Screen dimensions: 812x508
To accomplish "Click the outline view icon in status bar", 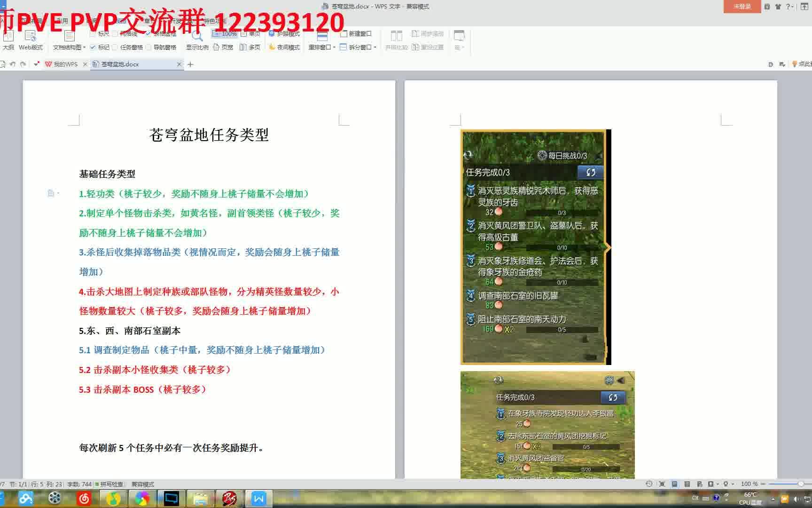I will coord(687,484).
